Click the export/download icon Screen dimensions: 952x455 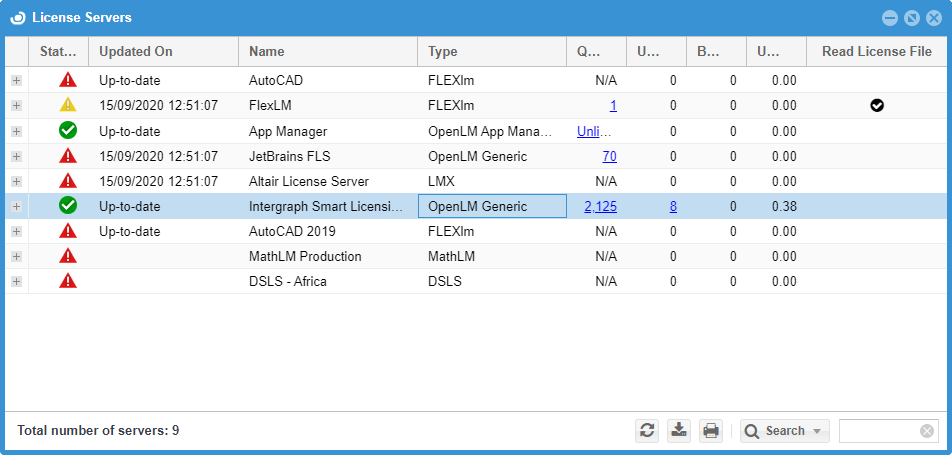(679, 431)
